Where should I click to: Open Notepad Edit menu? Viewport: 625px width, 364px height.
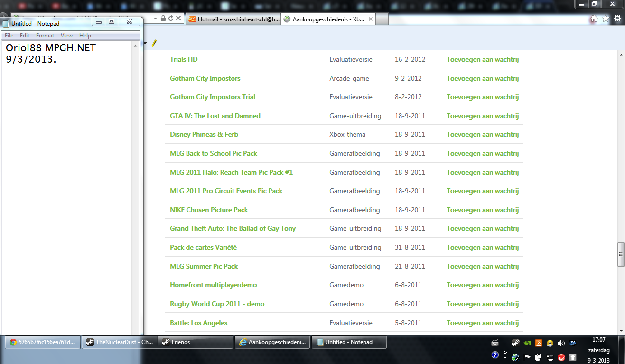(x=25, y=36)
